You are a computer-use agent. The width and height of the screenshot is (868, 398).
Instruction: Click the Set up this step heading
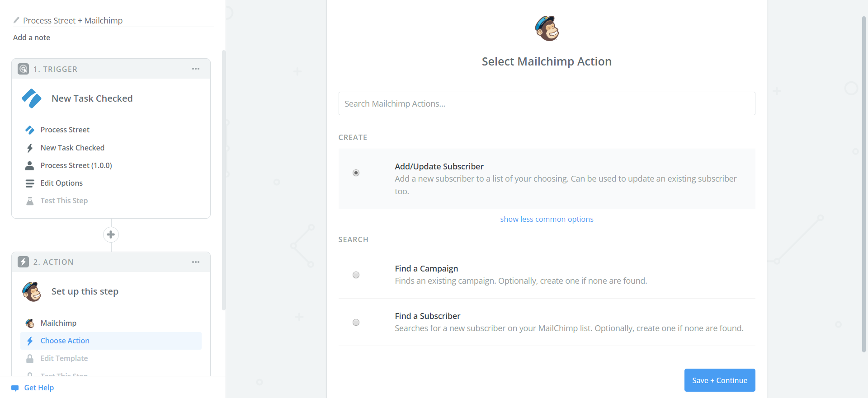pyautogui.click(x=85, y=291)
